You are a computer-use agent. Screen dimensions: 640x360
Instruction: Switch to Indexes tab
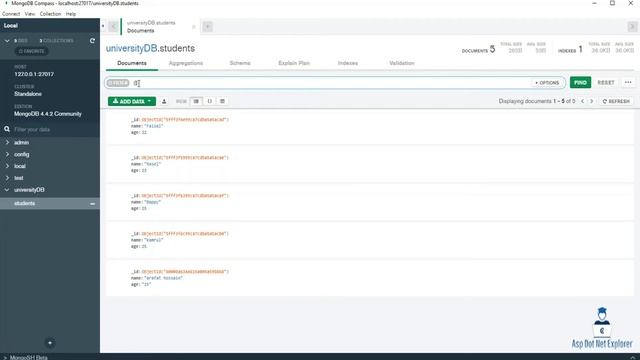(348, 63)
